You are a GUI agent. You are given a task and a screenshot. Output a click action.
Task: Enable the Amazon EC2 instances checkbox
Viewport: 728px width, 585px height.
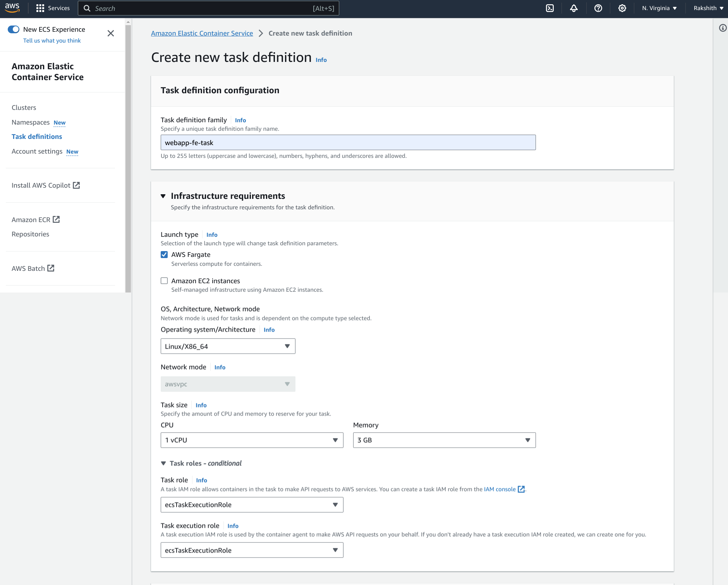coord(164,281)
